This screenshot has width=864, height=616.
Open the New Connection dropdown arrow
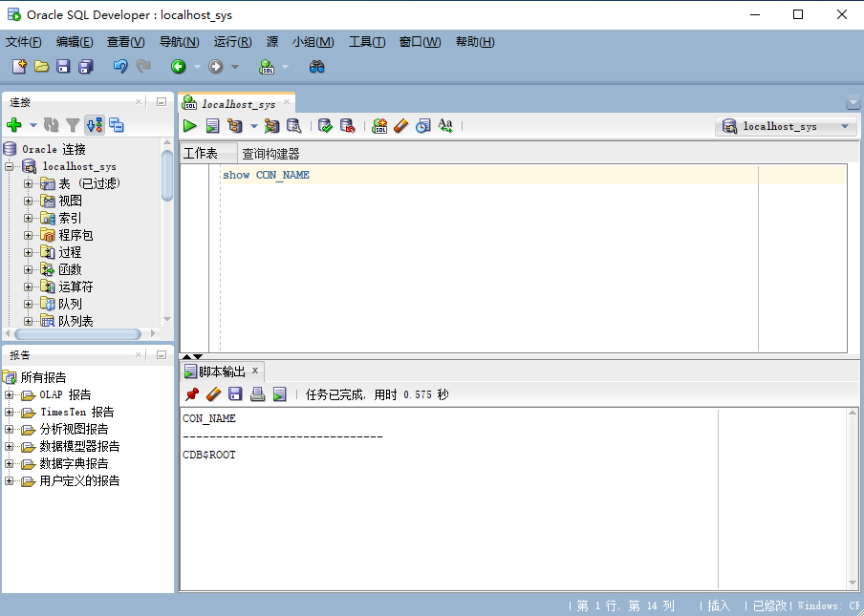[32, 125]
